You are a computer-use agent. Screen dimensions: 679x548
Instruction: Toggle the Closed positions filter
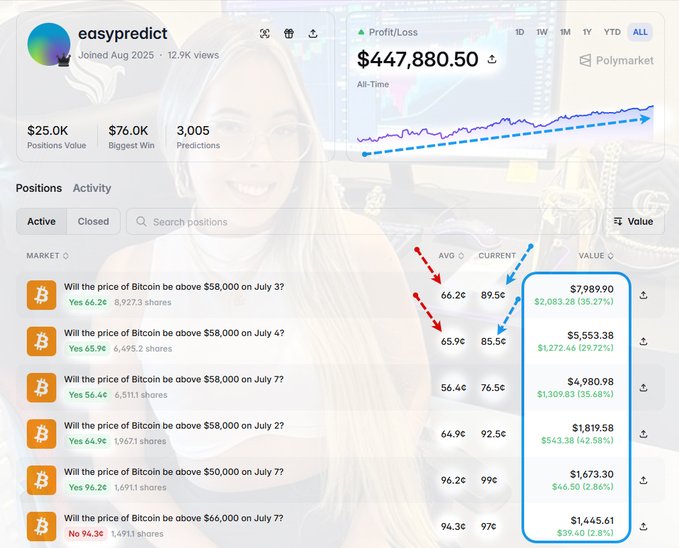(x=93, y=221)
